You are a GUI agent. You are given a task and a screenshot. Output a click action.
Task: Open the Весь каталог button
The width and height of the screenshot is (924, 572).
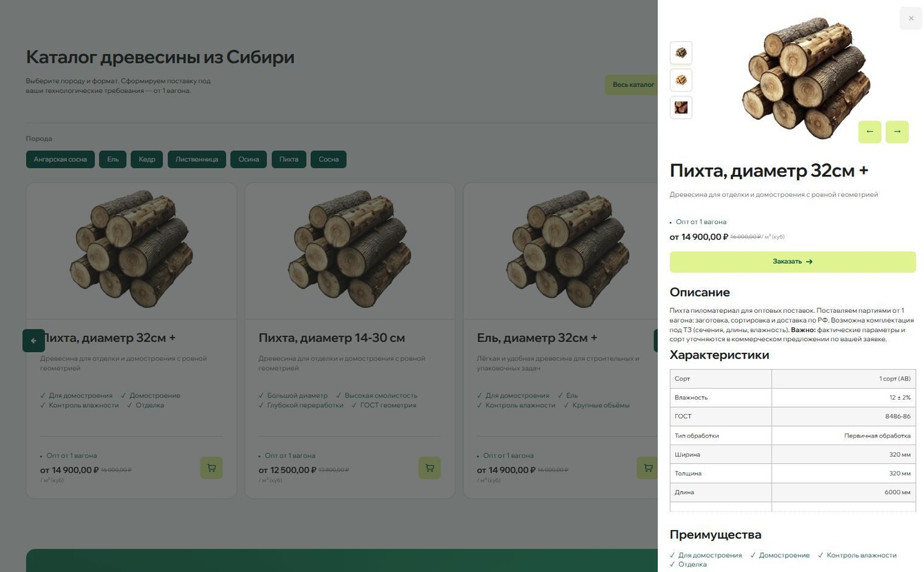632,85
